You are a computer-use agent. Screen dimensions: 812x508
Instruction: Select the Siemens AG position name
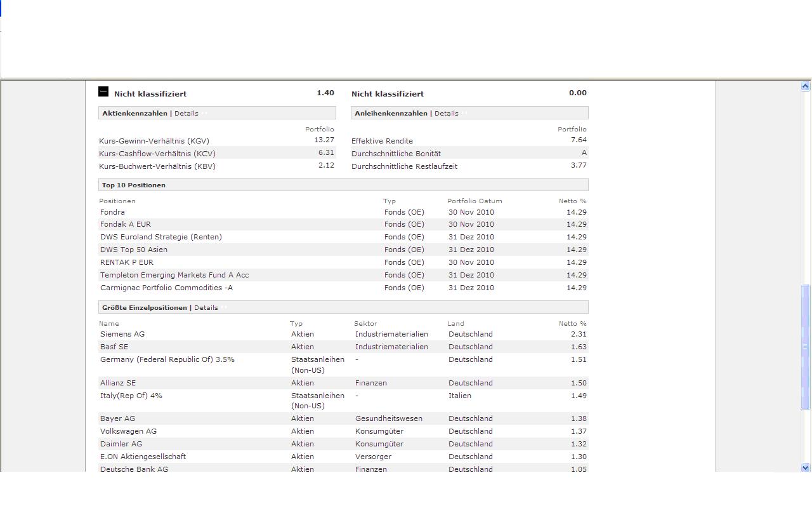click(122, 334)
